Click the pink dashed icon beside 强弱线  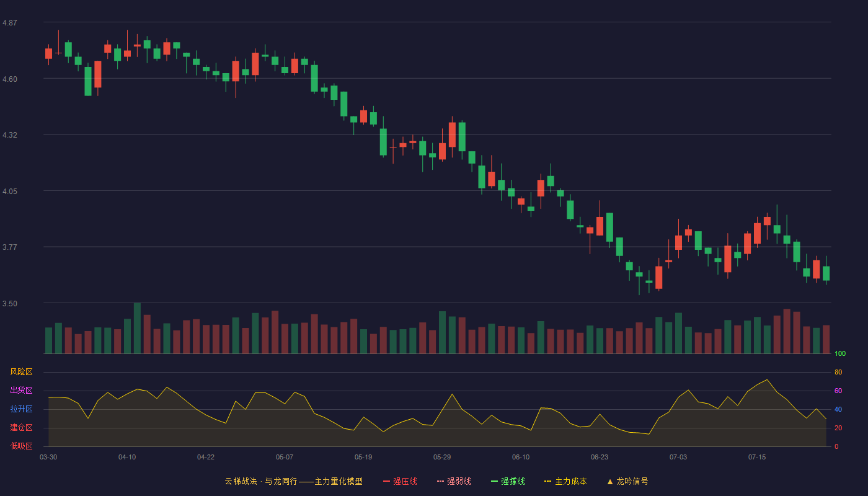[440, 481]
